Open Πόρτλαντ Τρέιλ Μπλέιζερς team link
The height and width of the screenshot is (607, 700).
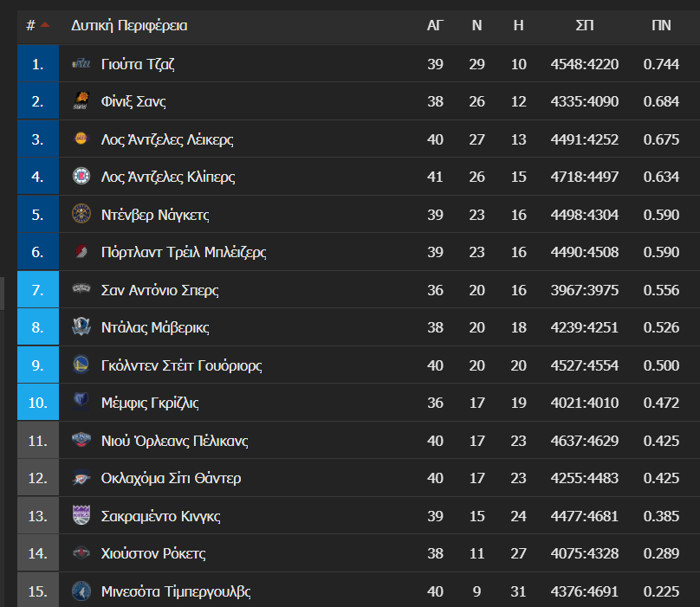pos(184,252)
